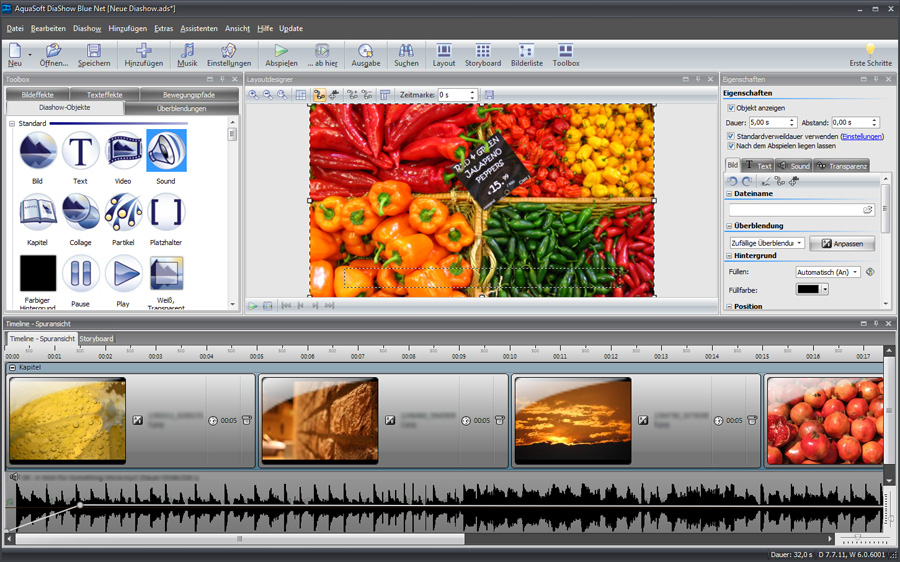Collapse the Kapitel track in timeline

click(12, 368)
